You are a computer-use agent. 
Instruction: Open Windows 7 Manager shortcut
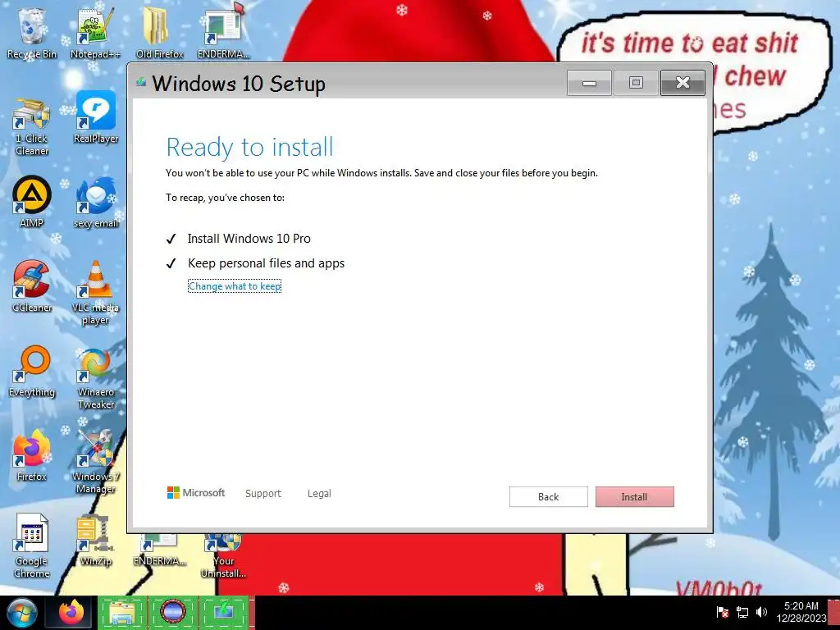click(95, 462)
